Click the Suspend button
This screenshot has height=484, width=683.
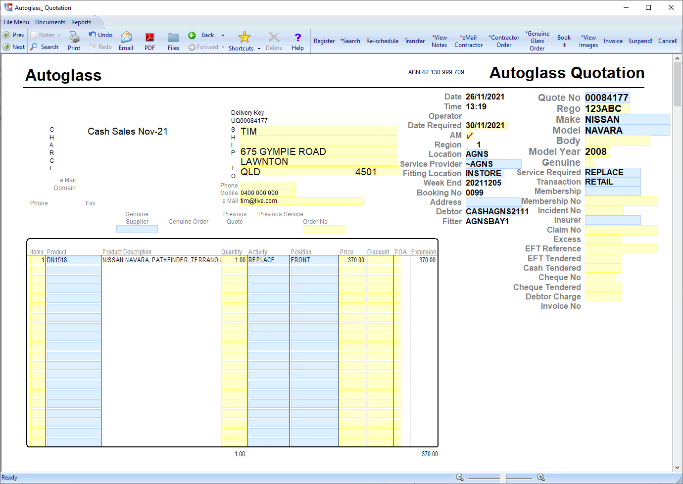click(640, 41)
